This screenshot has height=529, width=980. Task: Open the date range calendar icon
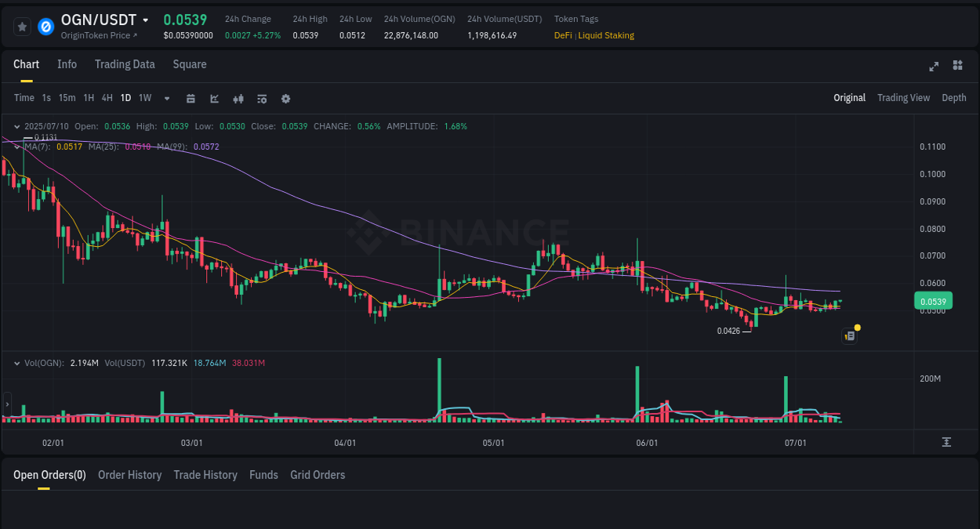(191, 98)
